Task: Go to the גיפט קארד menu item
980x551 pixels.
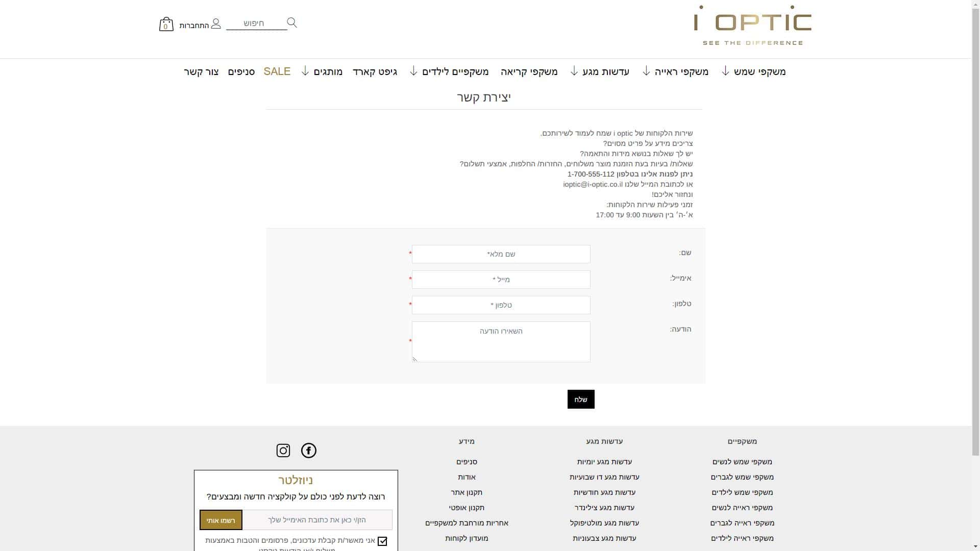Action: point(375,72)
